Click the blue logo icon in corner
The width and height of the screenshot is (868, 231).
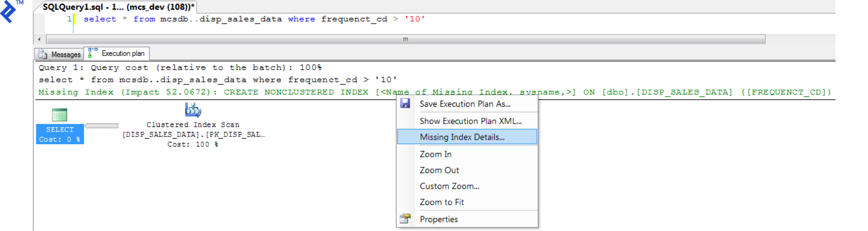[9, 12]
